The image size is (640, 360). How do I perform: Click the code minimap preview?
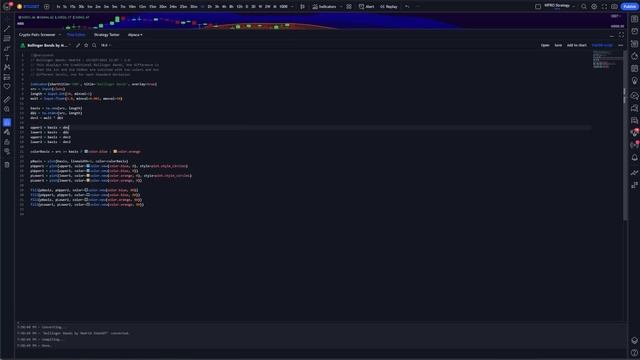pyautogui.click(x=606, y=60)
